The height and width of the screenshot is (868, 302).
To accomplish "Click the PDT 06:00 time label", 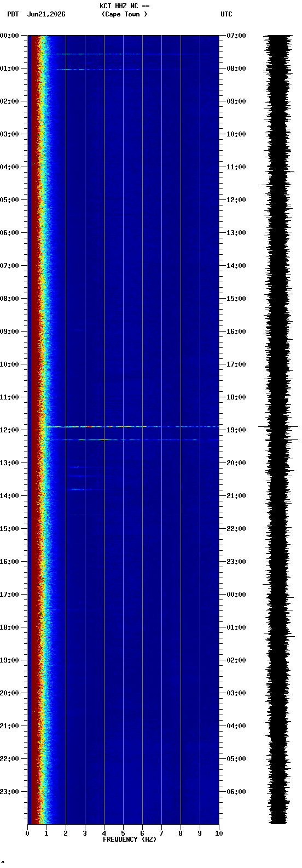I will (x=9, y=233).
